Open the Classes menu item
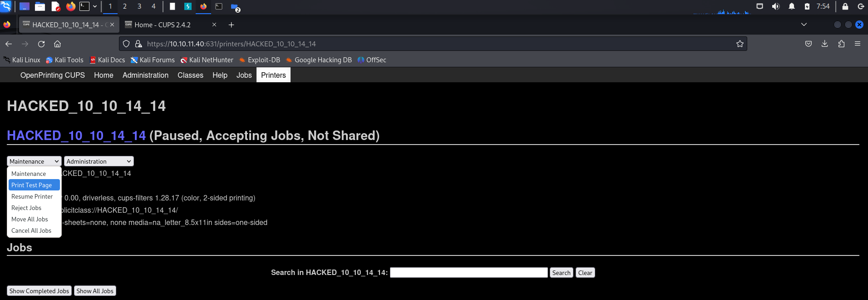The width and height of the screenshot is (868, 300). coord(190,75)
